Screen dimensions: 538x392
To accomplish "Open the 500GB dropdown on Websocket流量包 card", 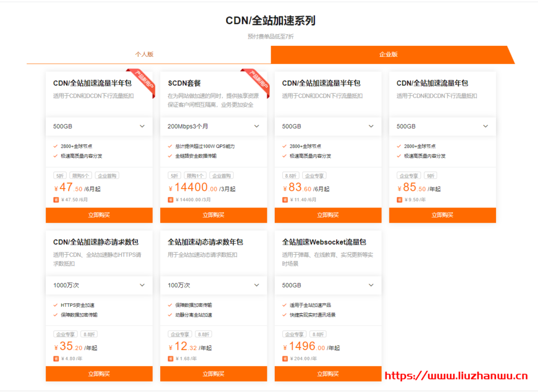I will (328, 285).
